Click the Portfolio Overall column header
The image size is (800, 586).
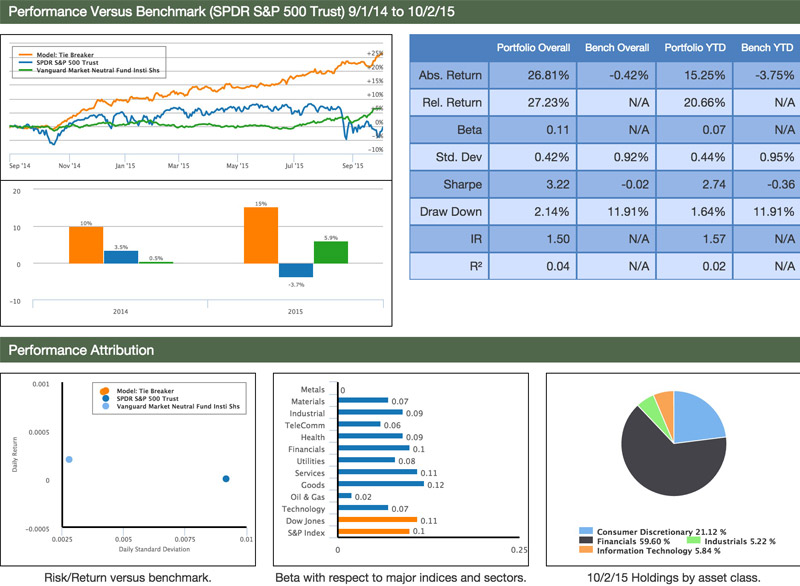click(534, 47)
